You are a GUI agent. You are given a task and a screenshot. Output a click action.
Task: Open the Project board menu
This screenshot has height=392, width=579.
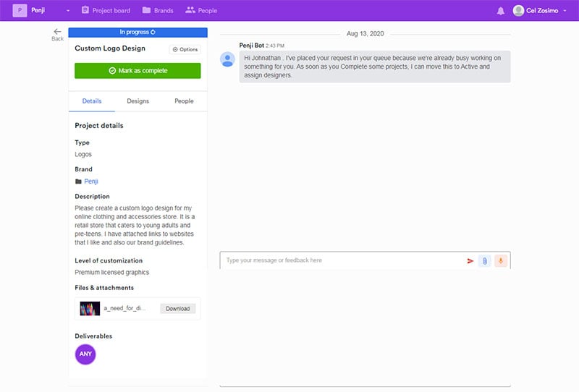pyautogui.click(x=106, y=10)
